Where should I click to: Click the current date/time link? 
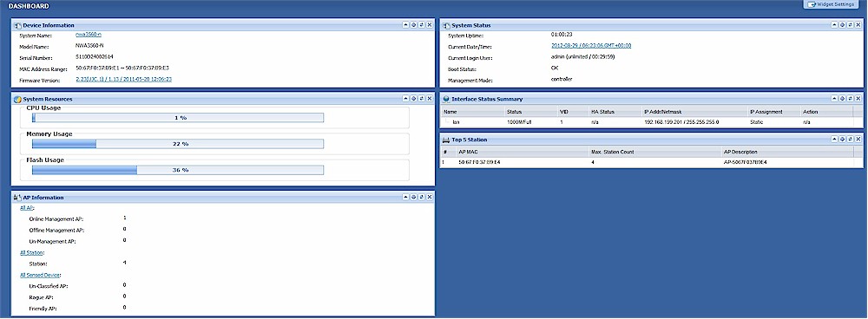tap(591, 45)
